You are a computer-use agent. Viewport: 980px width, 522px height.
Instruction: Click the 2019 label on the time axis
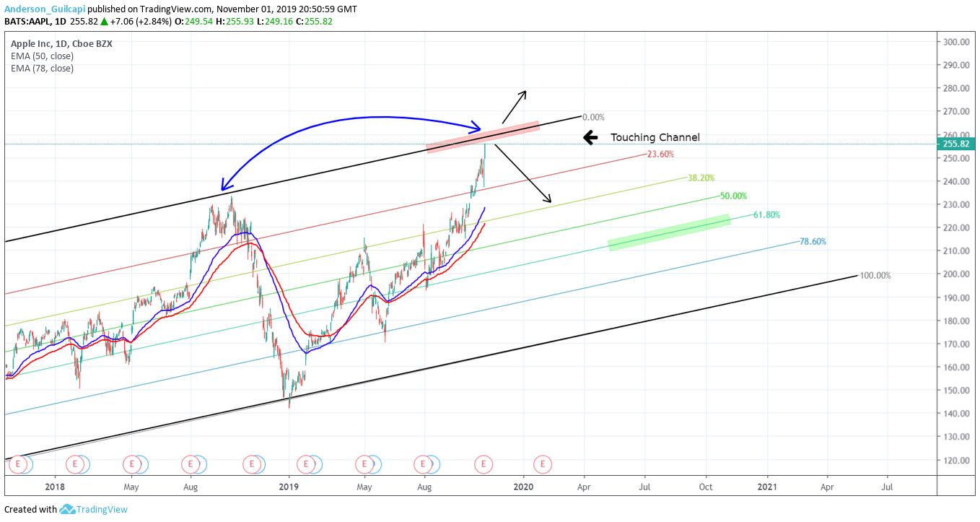point(289,487)
